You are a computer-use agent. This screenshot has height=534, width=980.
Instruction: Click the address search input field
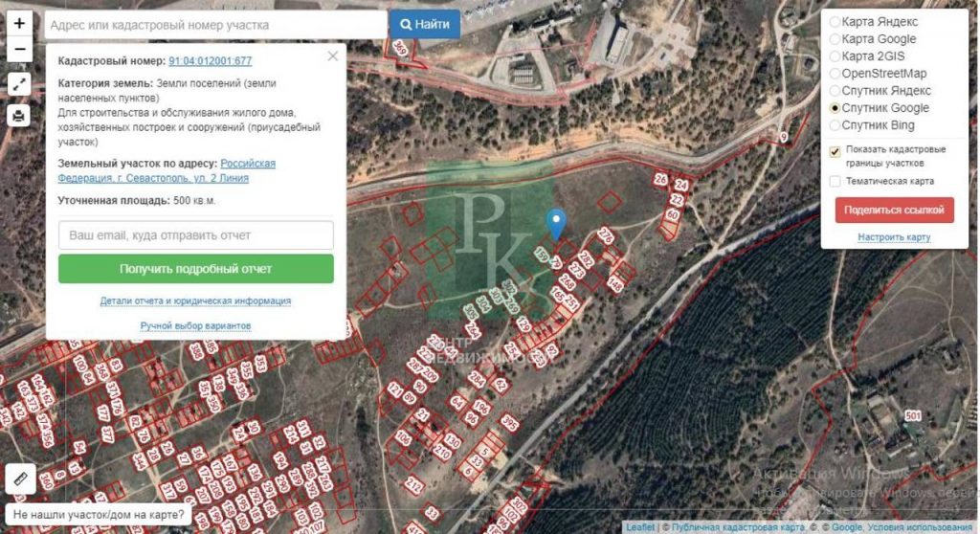point(215,25)
